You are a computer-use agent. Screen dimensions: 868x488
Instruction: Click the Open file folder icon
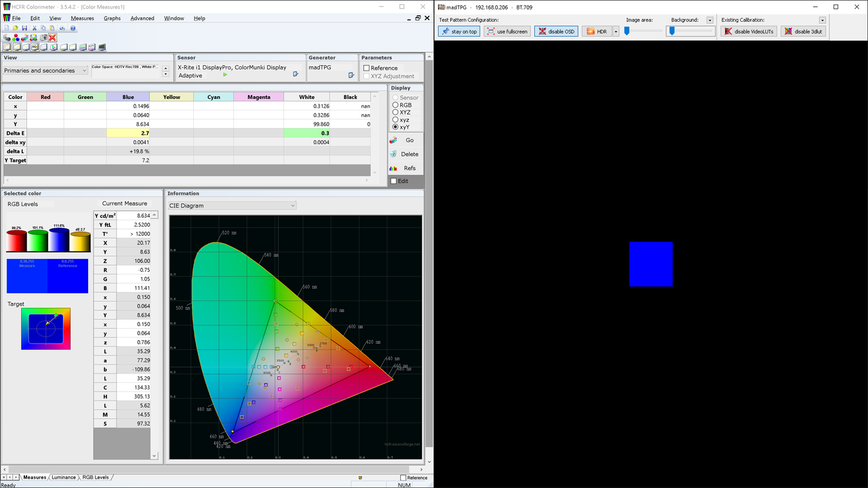(x=16, y=28)
